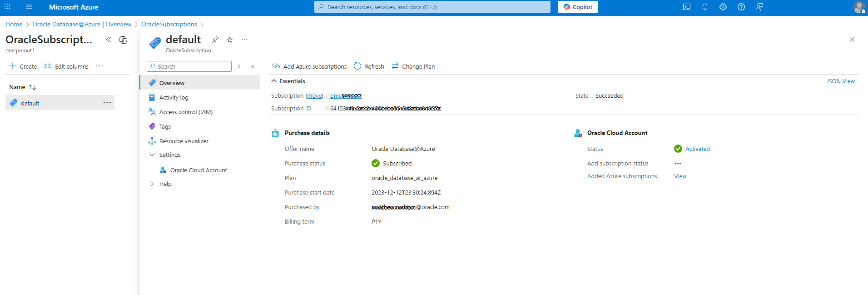This screenshot has height=295, width=868.
Task: Open the feedback icon in header
Action: pyautogui.click(x=759, y=7)
